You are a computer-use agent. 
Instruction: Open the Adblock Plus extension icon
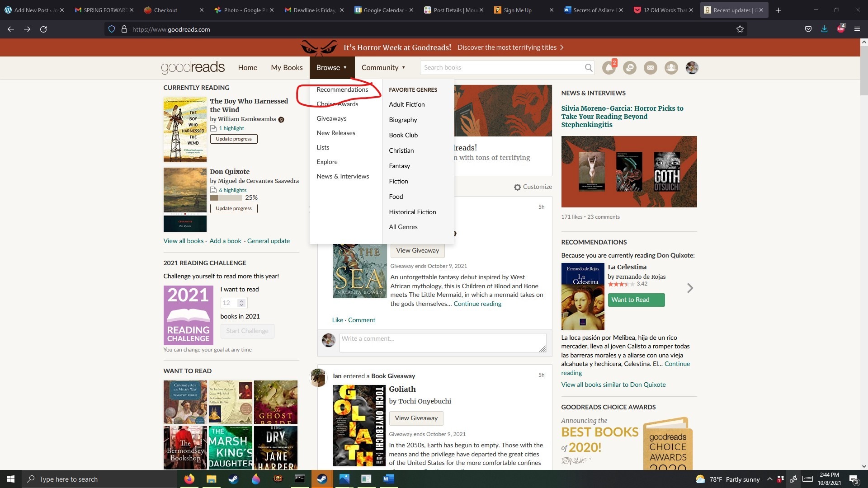point(841,29)
